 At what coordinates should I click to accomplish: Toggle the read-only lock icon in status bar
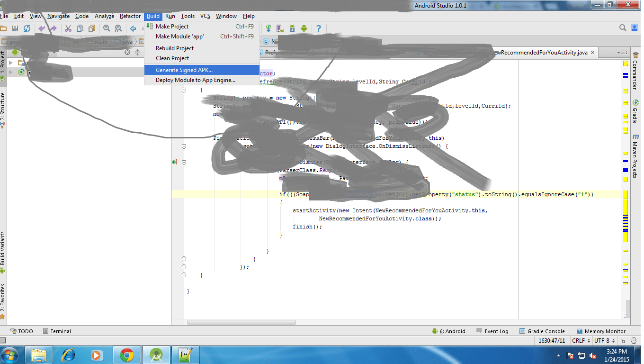(622, 341)
